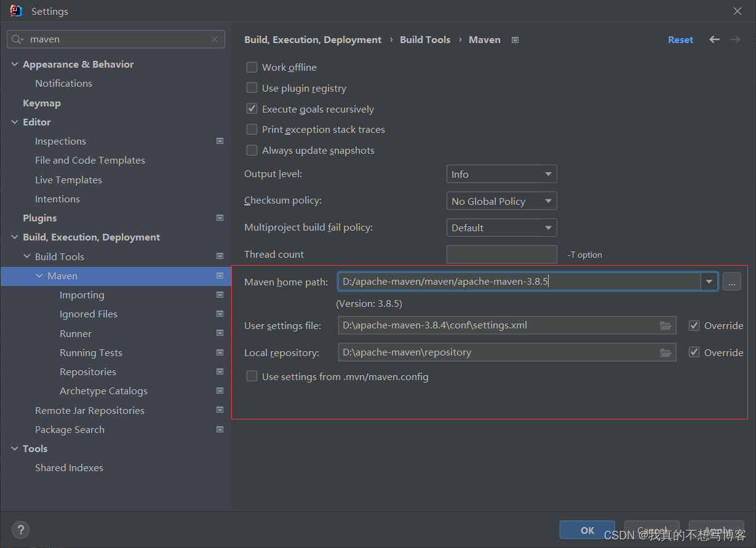This screenshot has height=548, width=756.
Task: Collapse the Editor section
Action: tap(15, 122)
